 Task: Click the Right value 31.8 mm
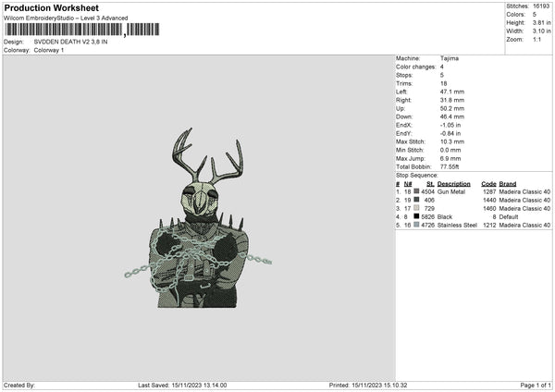pos(452,100)
